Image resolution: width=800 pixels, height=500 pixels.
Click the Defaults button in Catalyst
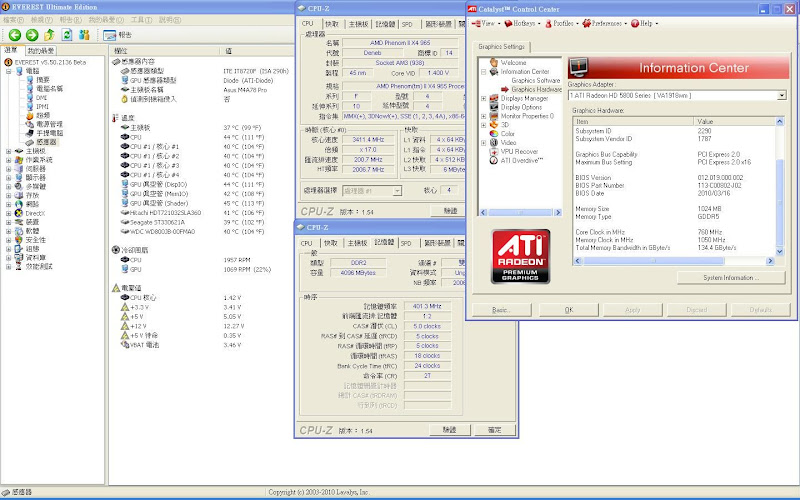point(761,310)
